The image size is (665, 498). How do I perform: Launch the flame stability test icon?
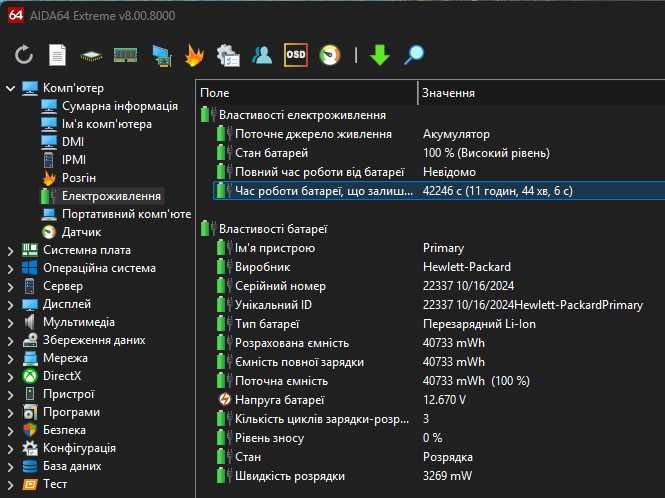coord(195,55)
